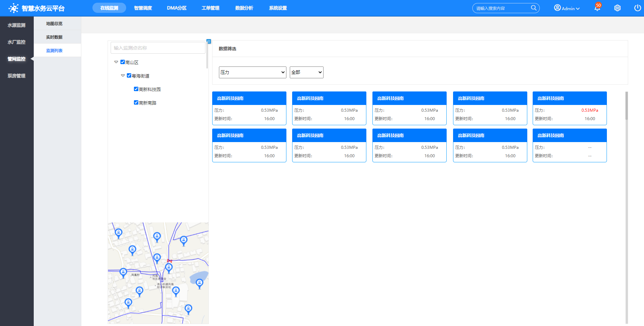The height and width of the screenshot is (326, 644).
Task: Go to the DMA分区 menu
Action: point(177,8)
